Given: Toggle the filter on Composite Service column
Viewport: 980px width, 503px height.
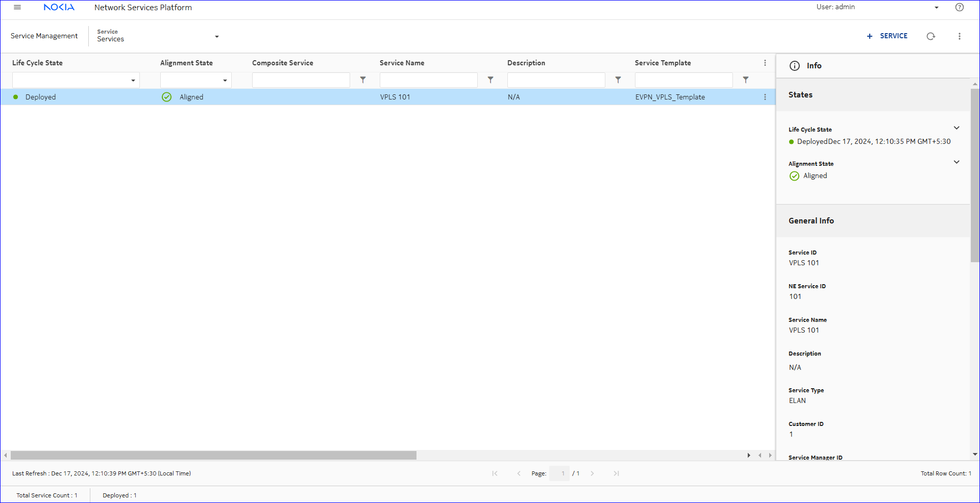Looking at the screenshot, I should click(x=363, y=80).
